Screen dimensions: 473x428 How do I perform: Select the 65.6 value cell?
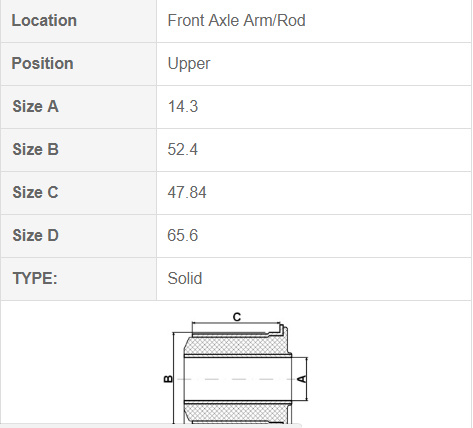point(314,236)
